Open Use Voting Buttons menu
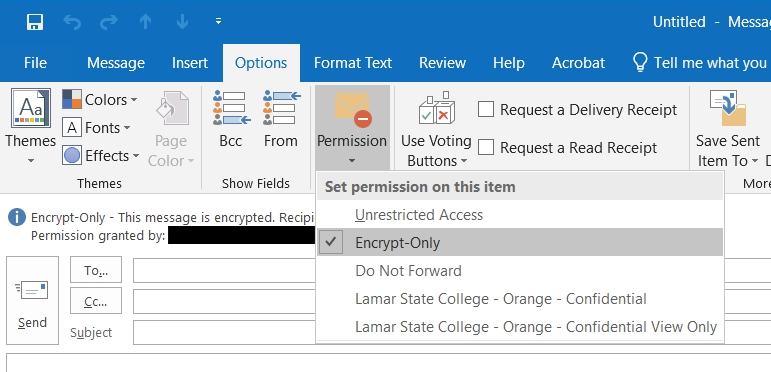The height and width of the screenshot is (372, 771). tap(436, 129)
